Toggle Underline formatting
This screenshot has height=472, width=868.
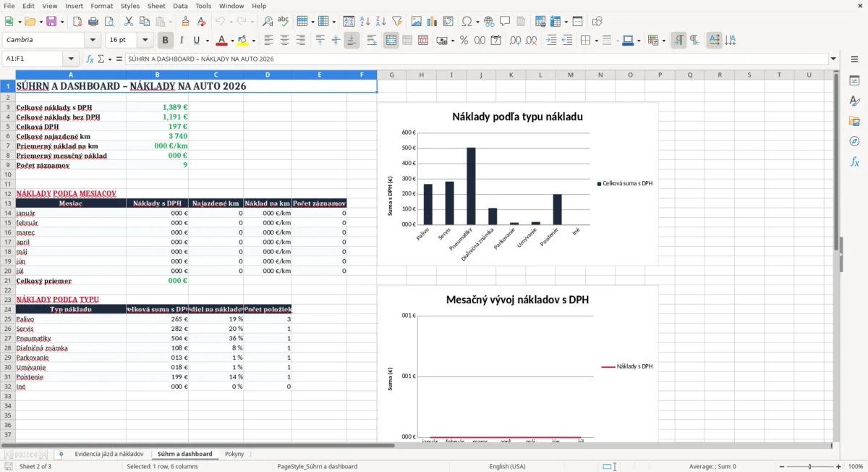pos(197,41)
